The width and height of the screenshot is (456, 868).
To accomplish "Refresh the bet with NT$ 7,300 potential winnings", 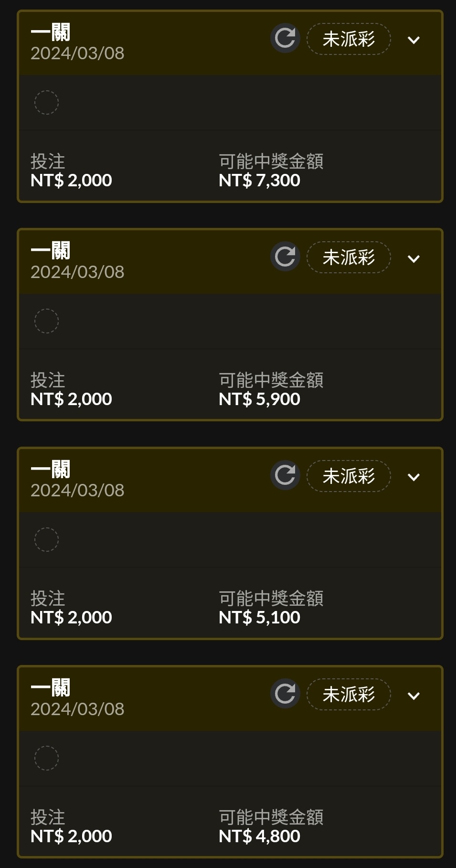I will click(x=285, y=38).
